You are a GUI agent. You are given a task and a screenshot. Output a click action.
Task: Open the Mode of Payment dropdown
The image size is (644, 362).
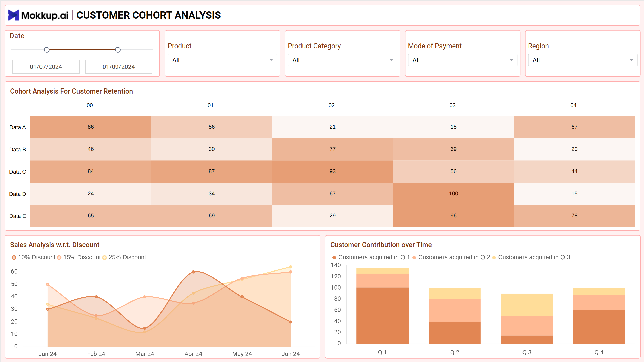(462, 60)
